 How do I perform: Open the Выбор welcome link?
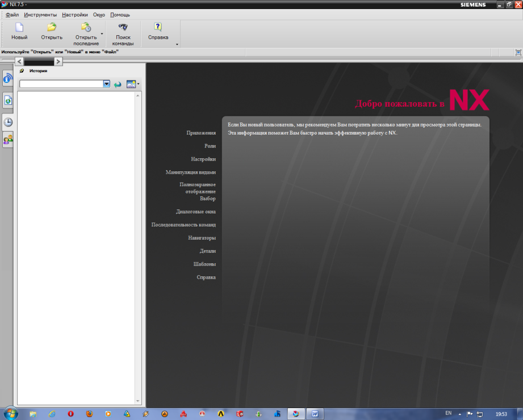pos(208,198)
